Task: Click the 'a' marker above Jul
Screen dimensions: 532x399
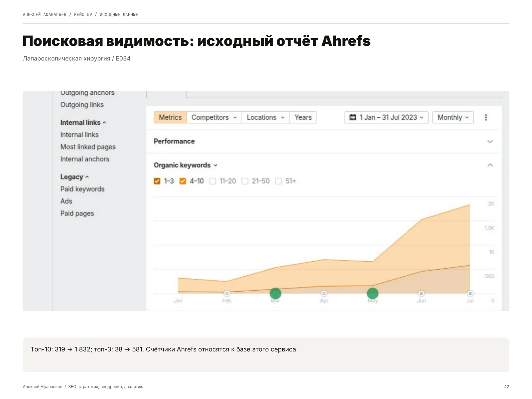Action: pos(470,293)
